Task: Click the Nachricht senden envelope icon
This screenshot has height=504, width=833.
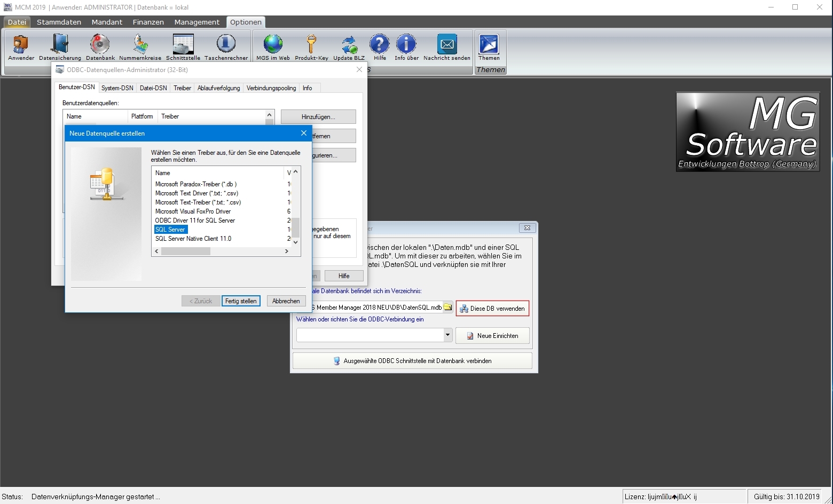Action: [x=447, y=48]
